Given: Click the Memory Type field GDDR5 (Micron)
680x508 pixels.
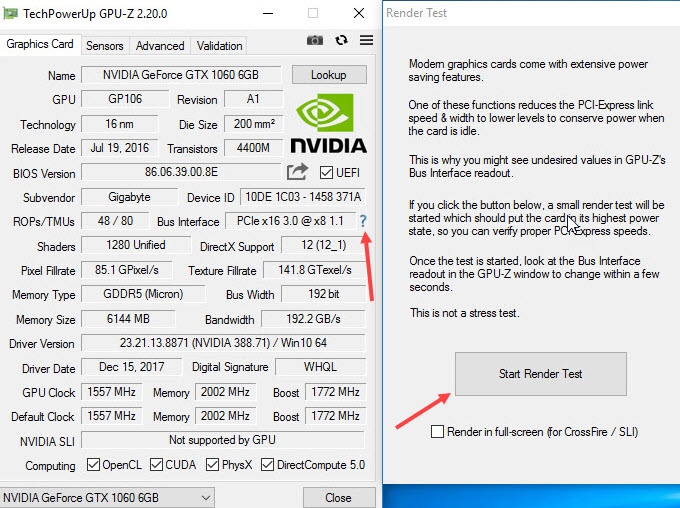Looking at the screenshot, I should click(x=143, y=294).
